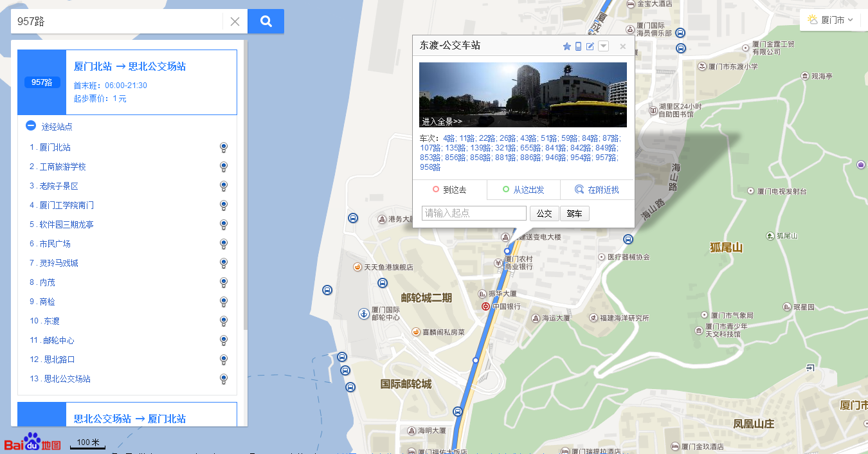868x454 pixels.
Task: Open street view for 厦门工学院南门 stop
Action: click(x=223, y=205)
